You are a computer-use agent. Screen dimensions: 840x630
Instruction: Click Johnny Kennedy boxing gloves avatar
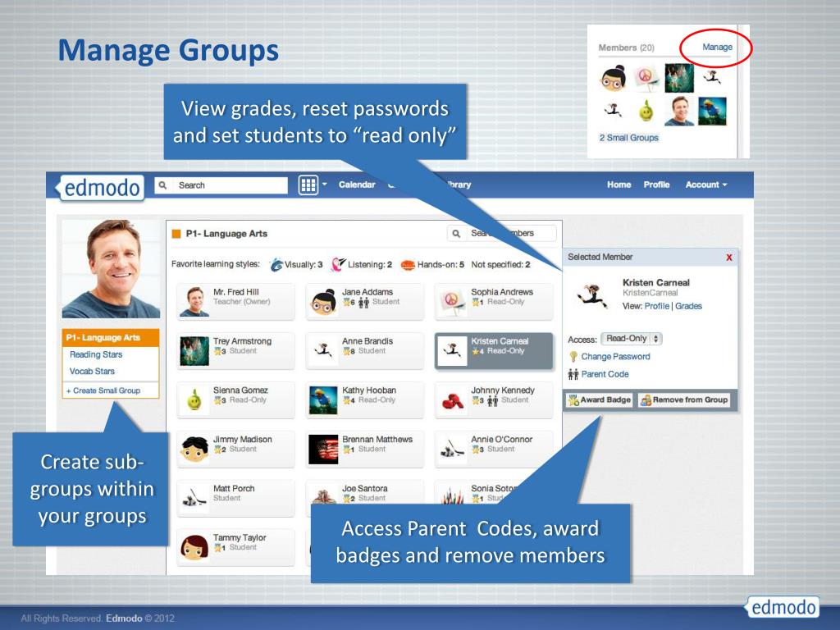[x=452, y=400]
